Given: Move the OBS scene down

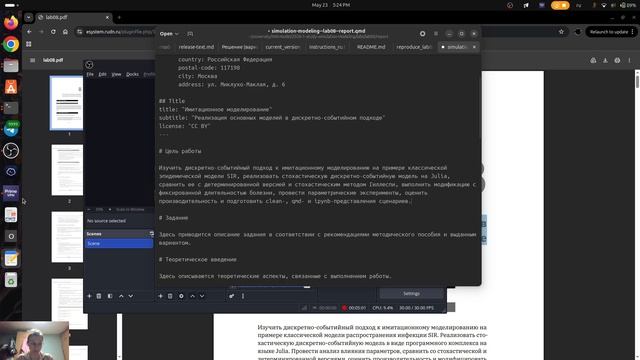Looking at the screenshot, I should tap(131, 296).
